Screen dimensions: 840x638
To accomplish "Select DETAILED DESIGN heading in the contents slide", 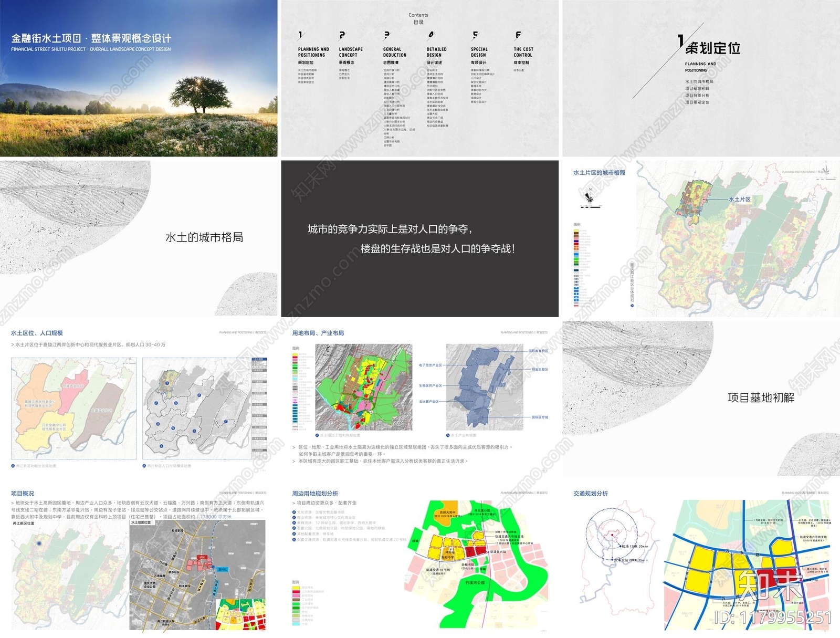I will point(437,52).
